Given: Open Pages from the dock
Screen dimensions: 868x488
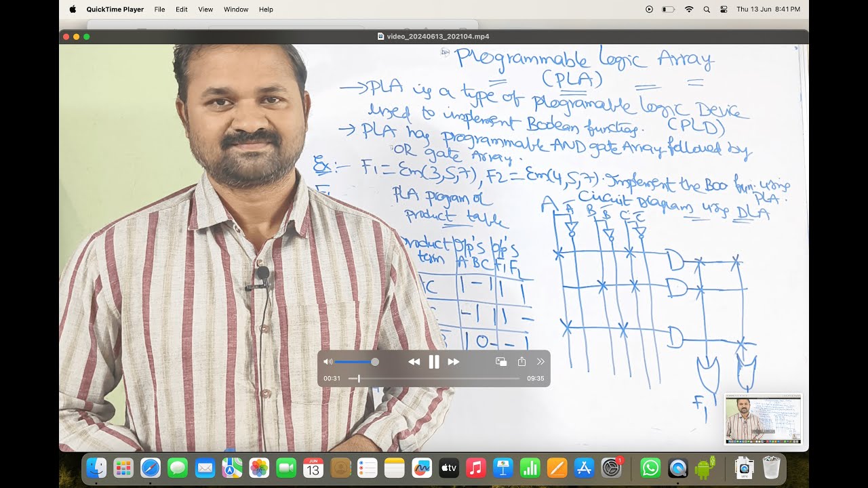Looking at the screenshot, I should tap(557, 468).
